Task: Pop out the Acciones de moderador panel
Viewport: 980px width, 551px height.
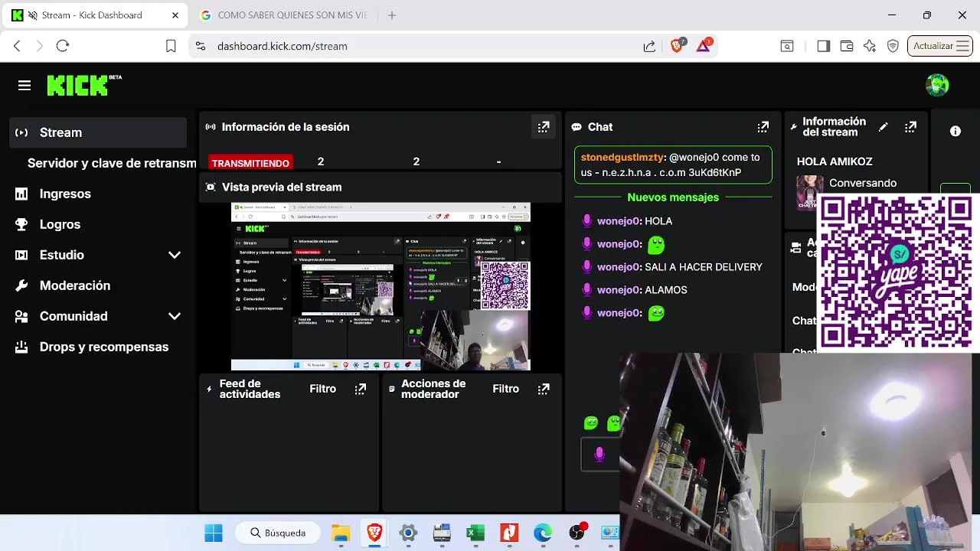Action: (x=544, y=389)
